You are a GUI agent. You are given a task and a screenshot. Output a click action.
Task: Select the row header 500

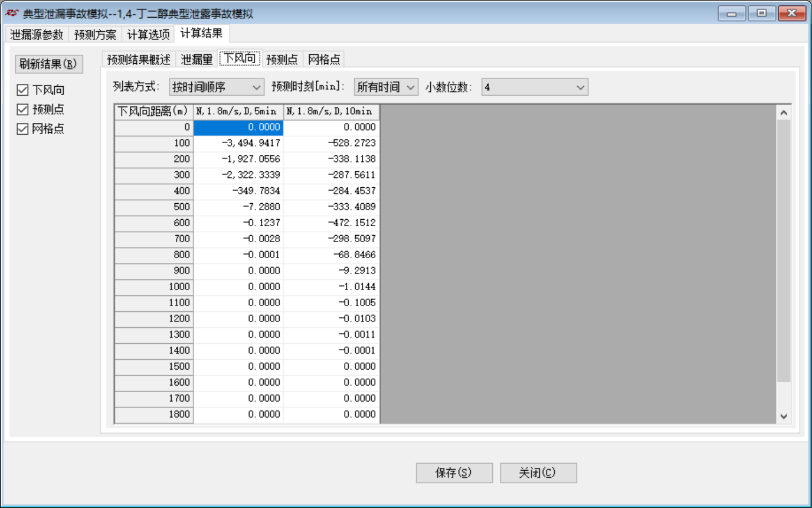coord(154,207)
